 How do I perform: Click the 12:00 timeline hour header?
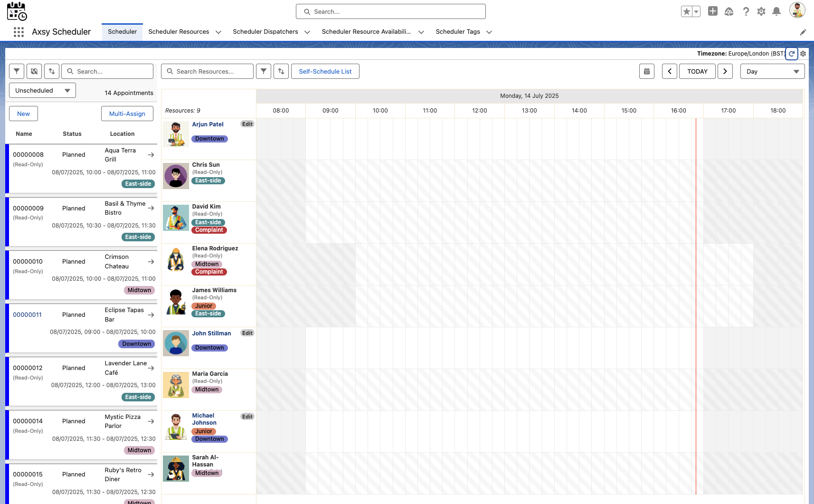[x=480, y=111]
